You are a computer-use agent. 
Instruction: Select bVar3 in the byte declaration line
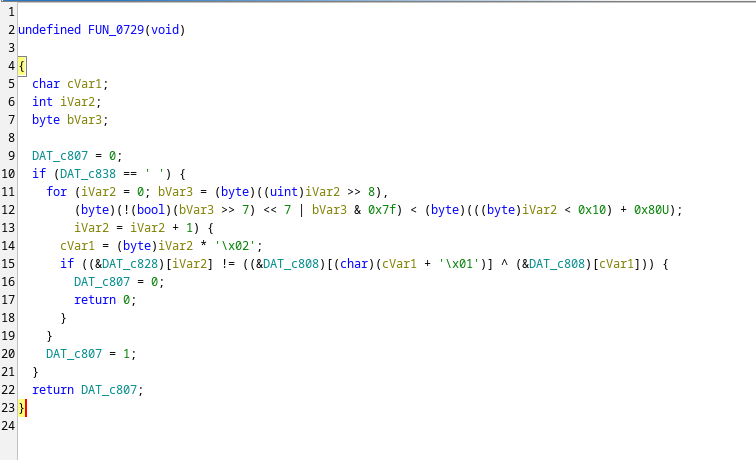[84, 120]
